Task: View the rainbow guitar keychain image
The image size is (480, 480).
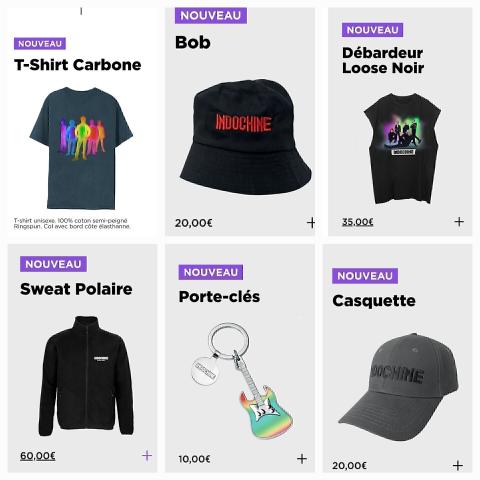Action: 242,380
